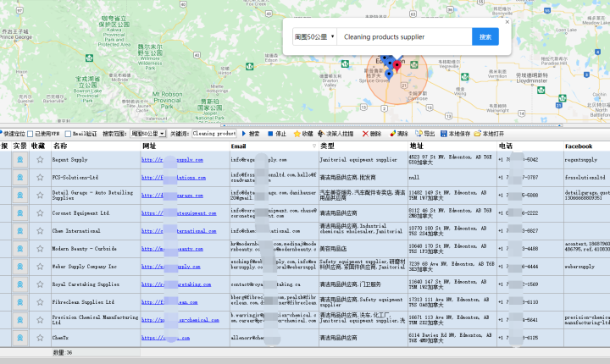Toggle the VPN in use (已使用VPN) checkbox
610x364 pixels.
(30, 134)
